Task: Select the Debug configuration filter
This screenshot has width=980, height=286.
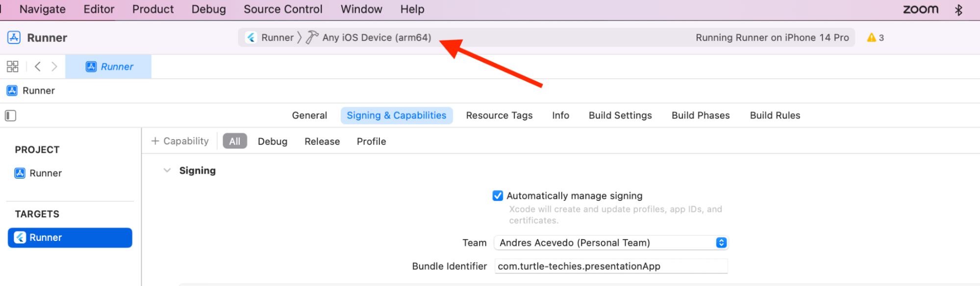Action: click(273, 141)
